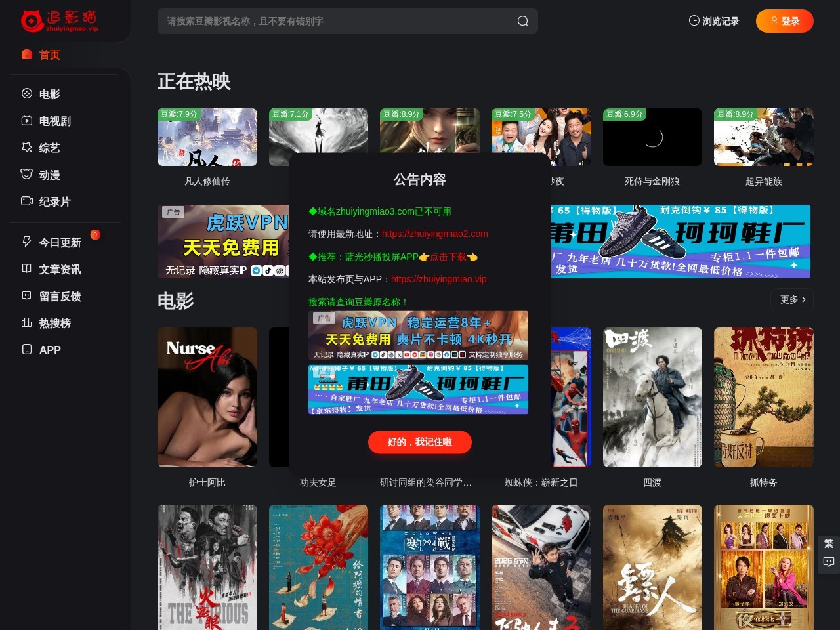Open the 镖人 movie poster
The image size is (840, 630).
click(652, 567)
